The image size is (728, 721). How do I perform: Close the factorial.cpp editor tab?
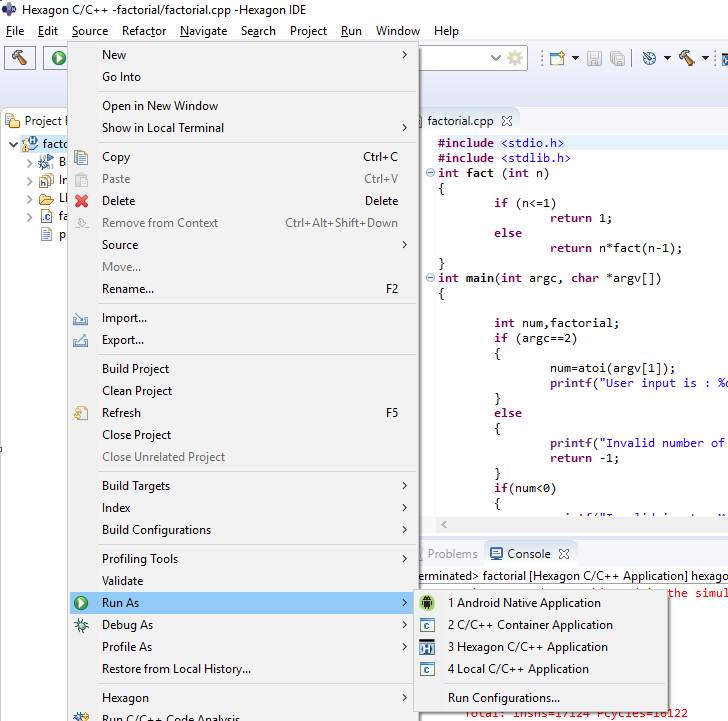(x=507, y=121)
